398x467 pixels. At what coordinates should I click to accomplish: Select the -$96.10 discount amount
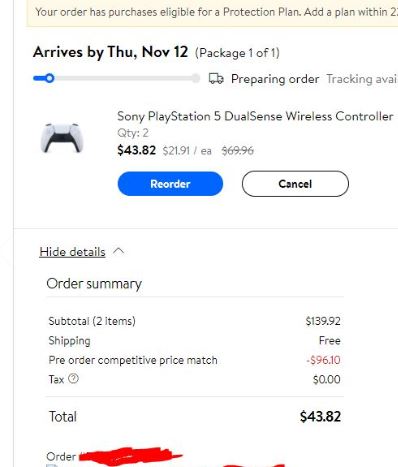[323, 360]
